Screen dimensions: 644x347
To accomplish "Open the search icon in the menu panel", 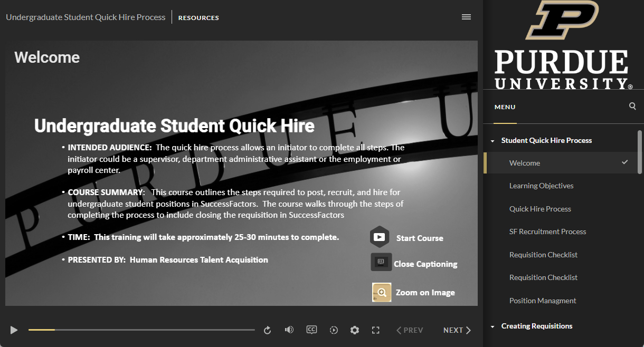I will pyautogui.click(x=632, y=106).
